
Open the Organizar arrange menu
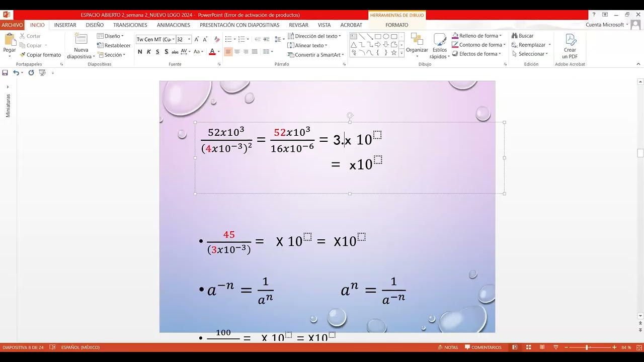click(x=417, y=45)
